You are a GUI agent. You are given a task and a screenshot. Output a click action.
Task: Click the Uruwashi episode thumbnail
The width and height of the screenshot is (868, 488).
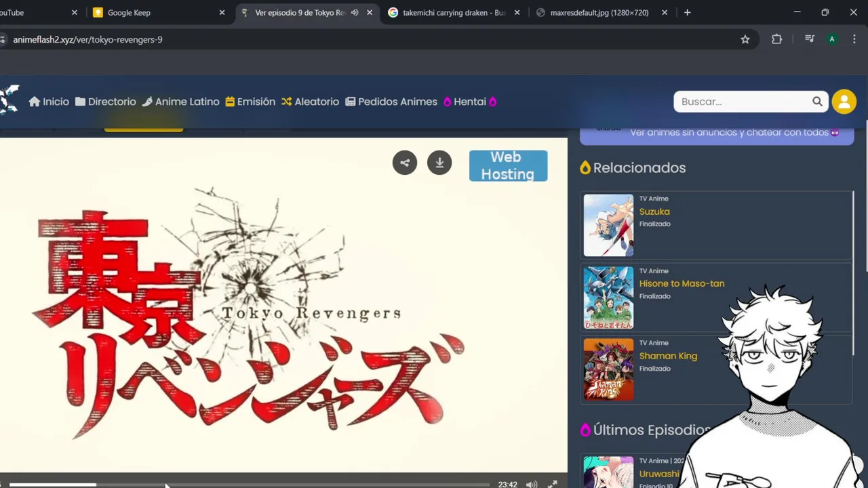click(x=608, y=472)
